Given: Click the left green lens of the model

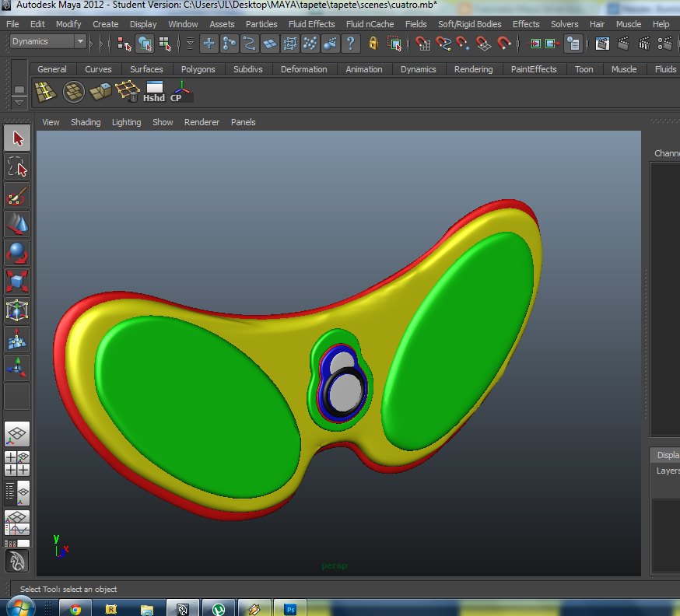Looking at the screenshot, I should [198, 406].
